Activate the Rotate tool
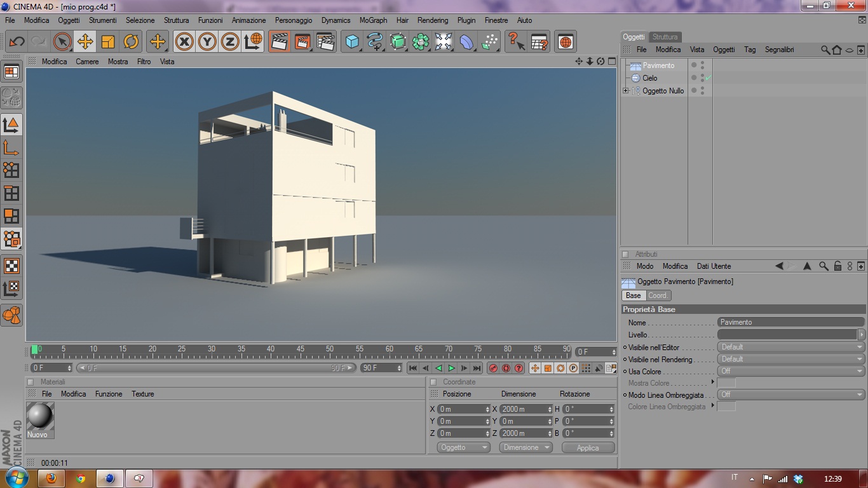 pos(131,42)
